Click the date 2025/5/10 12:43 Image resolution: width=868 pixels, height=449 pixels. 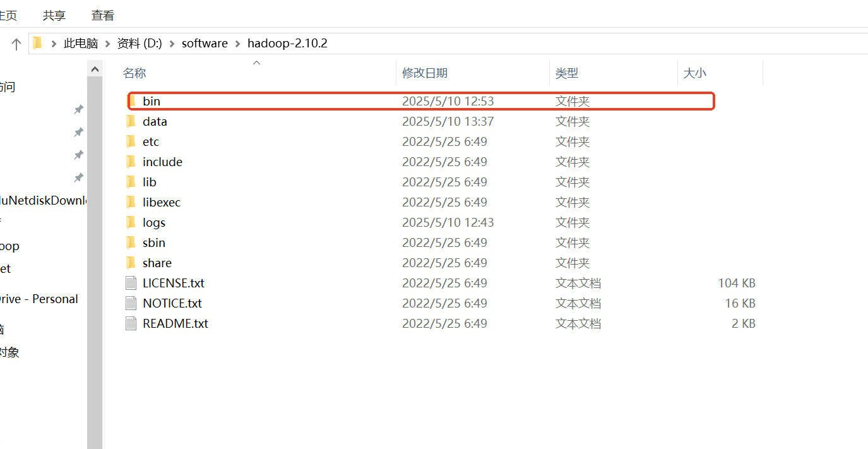[x=448, y=222]
